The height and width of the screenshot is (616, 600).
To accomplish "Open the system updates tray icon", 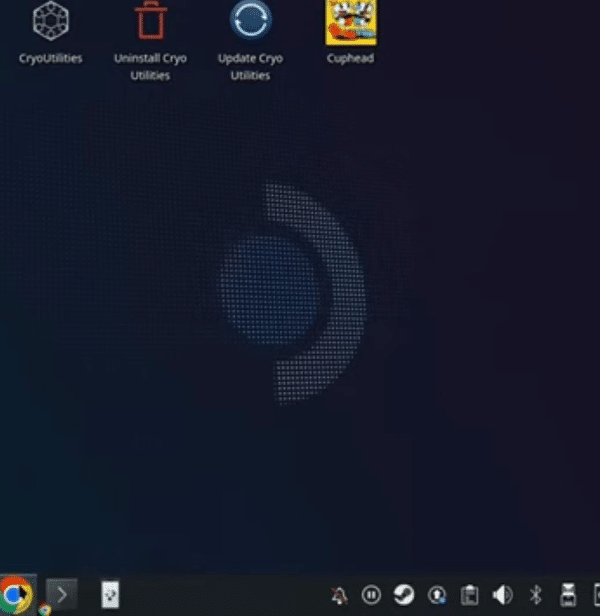I will point(437,595).
